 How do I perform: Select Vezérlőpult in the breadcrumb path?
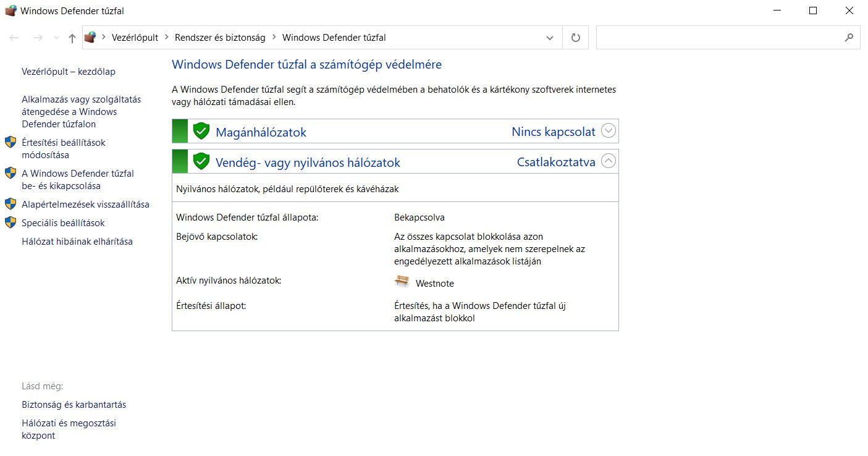(x=135, y=38)
